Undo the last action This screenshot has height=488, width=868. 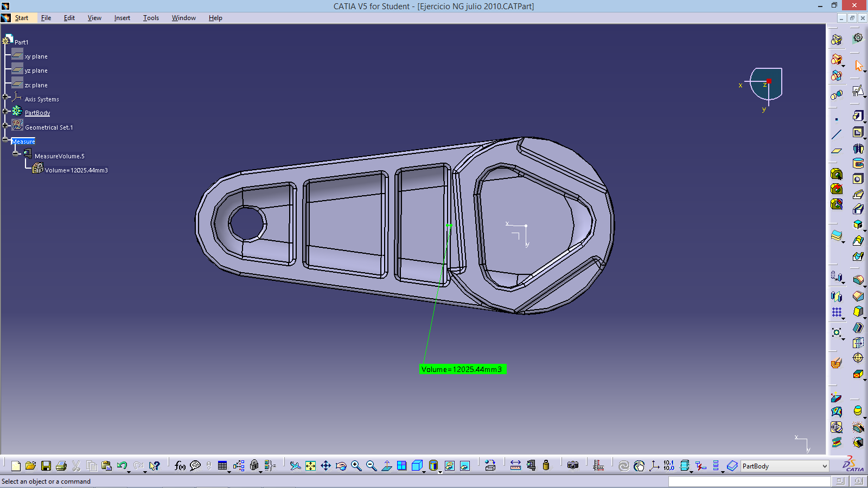coord(122,466)
